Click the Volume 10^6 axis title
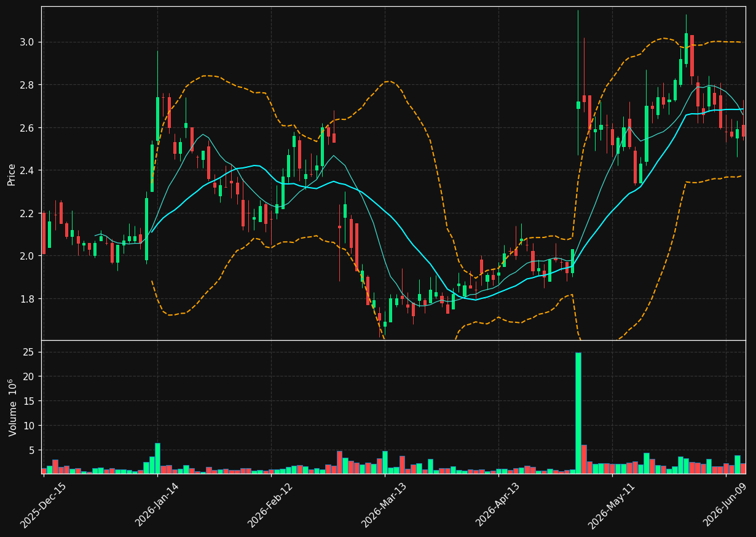 [12, 407]
